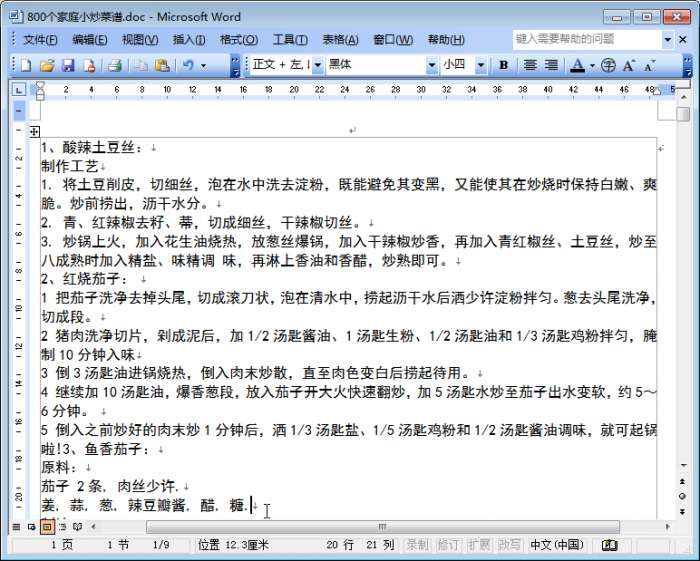Open the 帮助(H) menu

446,40
